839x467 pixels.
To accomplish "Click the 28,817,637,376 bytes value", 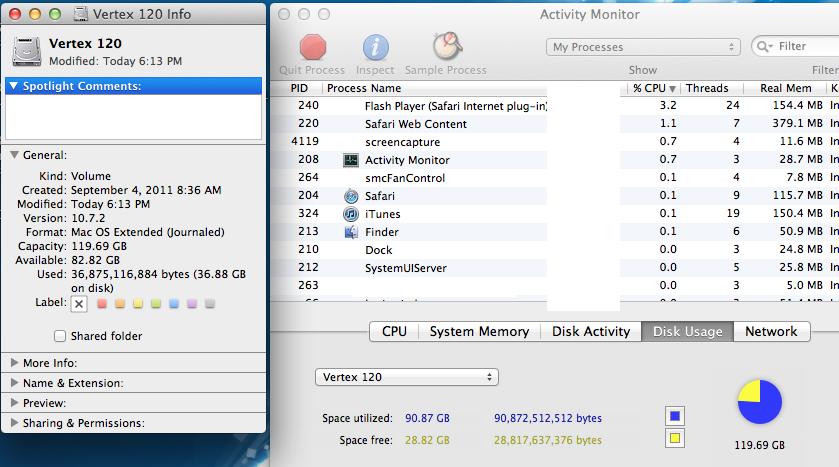I will click(548, 440).
